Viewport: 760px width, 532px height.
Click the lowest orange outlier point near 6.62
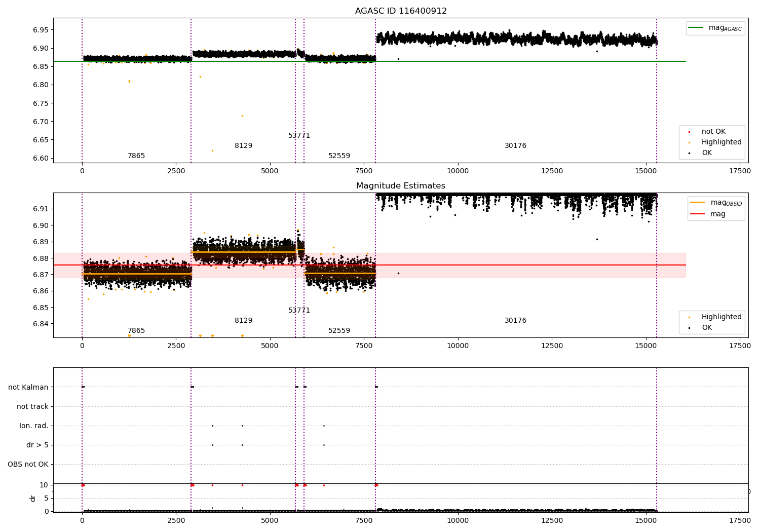coord(212,150)
